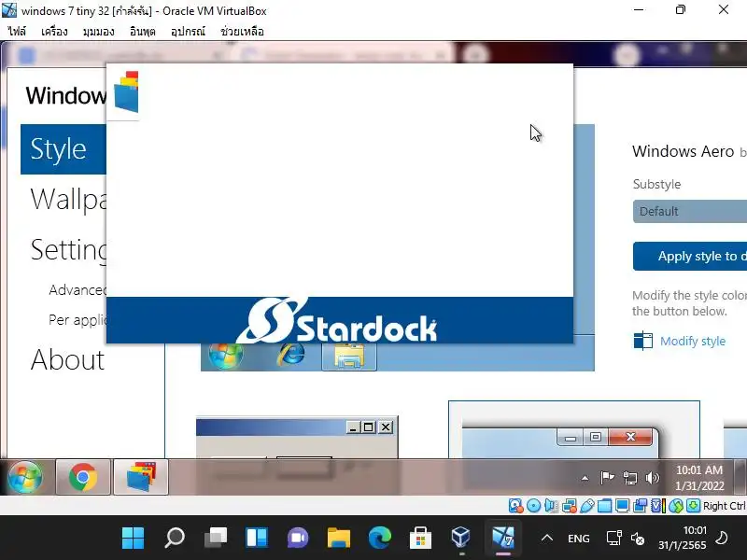Click the VirtualBox display status icon
747x560 pixels.
click(x=622, y=506)
